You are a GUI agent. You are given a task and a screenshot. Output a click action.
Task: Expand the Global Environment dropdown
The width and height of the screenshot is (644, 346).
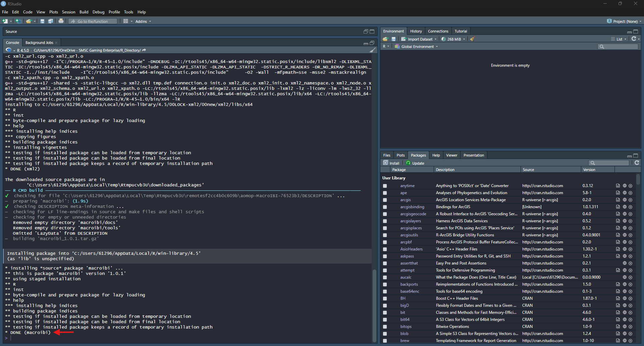pos(416,47)
